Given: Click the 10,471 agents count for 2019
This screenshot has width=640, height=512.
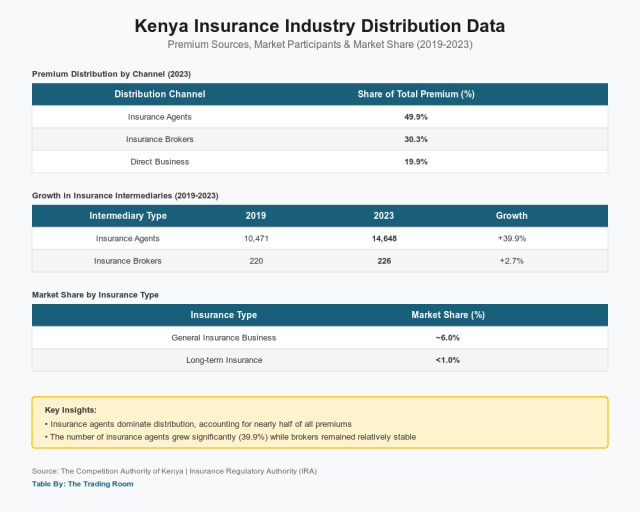Looking at the screenshot, I should pyautogui.click(x=256, y=239).
